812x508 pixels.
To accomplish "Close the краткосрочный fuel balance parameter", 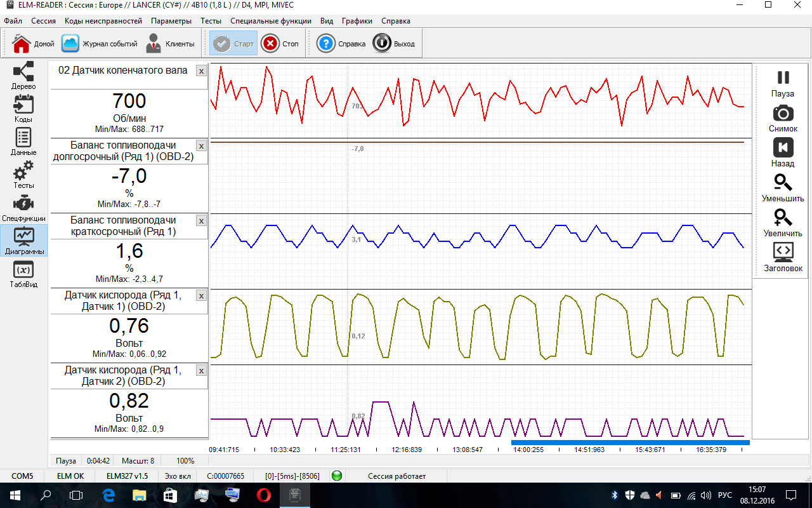I will [201, 221].
